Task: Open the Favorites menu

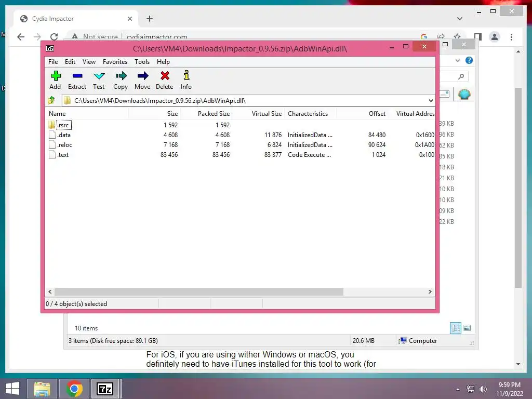Action: 115,62
